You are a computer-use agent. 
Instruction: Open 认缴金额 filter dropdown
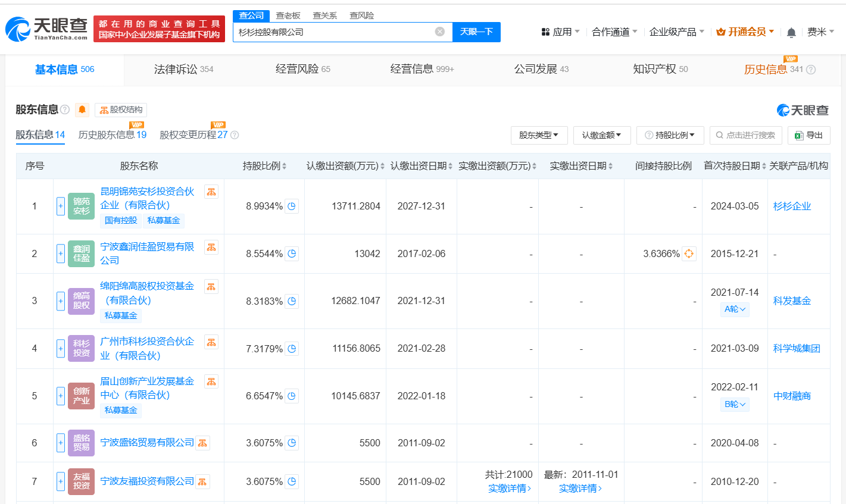pos(602,135)
